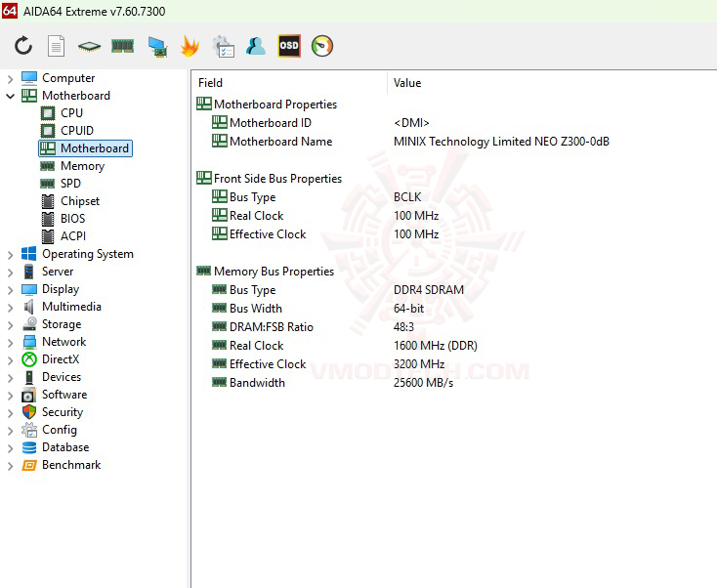Click the orange Benchmark icon
The image size is (717, 588).
tap(29, 465)
